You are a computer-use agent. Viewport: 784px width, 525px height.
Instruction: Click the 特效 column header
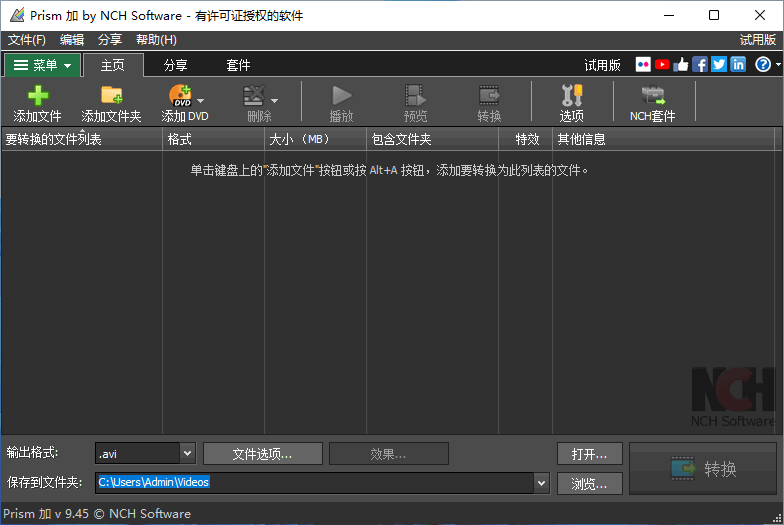point(526,139)
